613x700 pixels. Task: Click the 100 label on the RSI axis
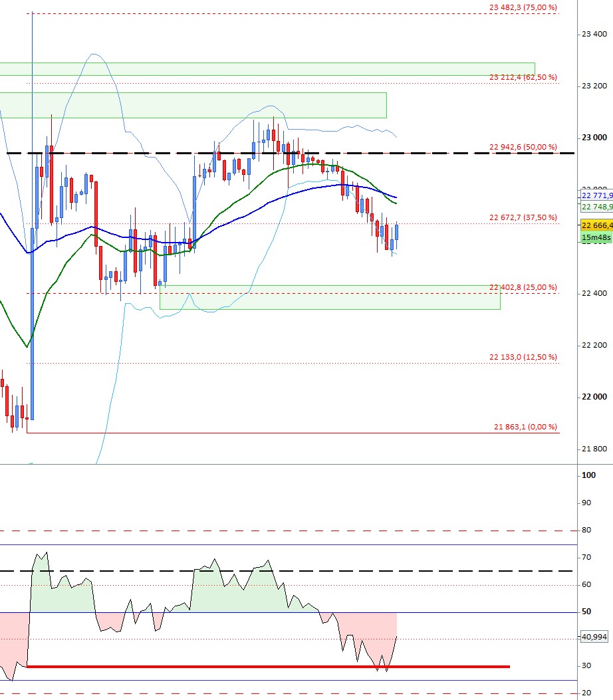[588, 475]
